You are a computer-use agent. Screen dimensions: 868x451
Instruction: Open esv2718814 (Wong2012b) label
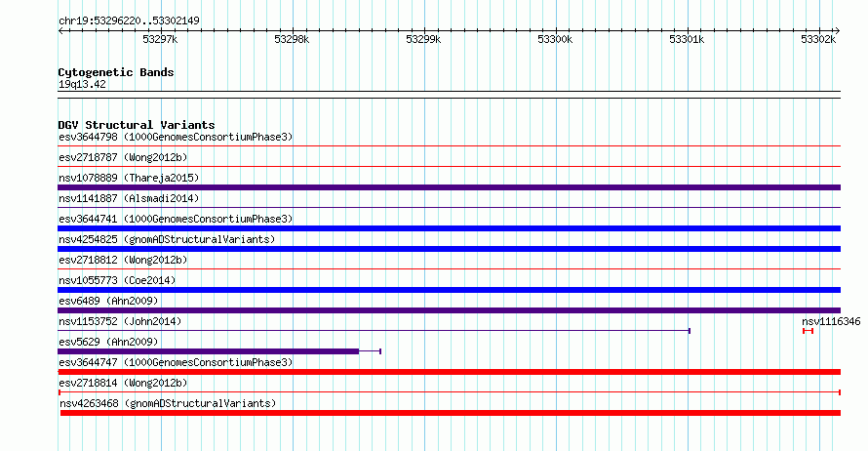point(123,383)
